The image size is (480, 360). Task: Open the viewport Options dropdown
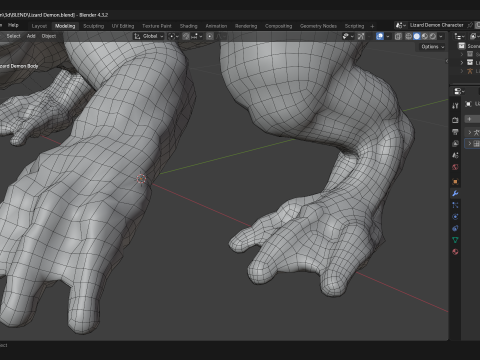tap(433, 47)
